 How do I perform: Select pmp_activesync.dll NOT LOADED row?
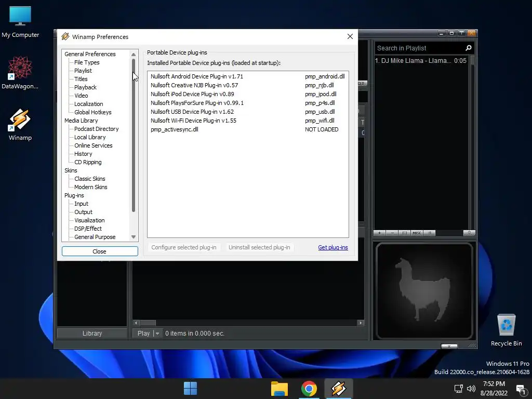[x=248, y=129]
